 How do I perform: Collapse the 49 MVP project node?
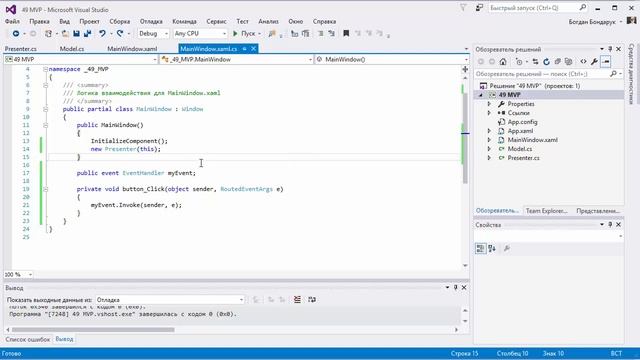481,95
